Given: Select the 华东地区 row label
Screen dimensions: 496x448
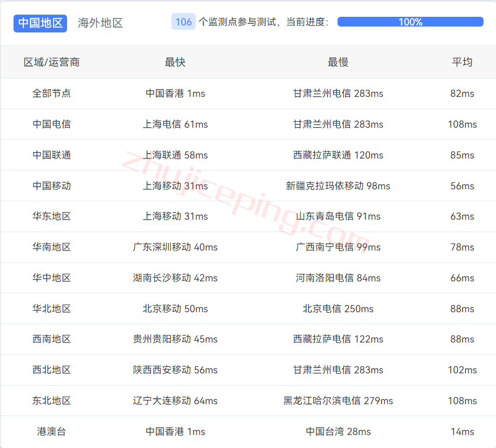Looking at the screenshot, I should 51,216.
